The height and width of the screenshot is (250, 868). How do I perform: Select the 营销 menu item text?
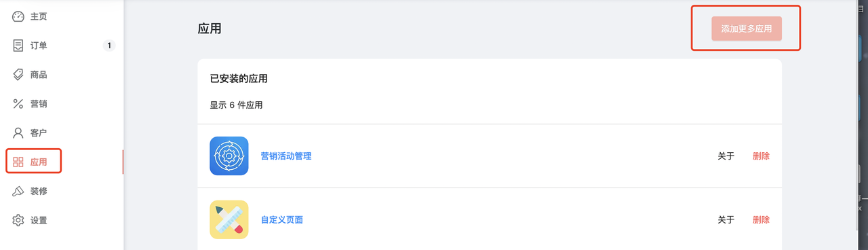pos(39,104)
